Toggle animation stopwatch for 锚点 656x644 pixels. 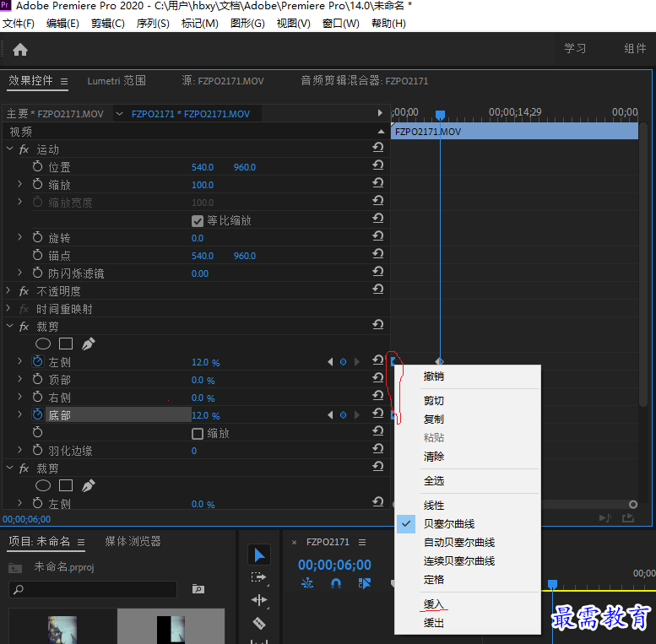[x=38, y=255]
